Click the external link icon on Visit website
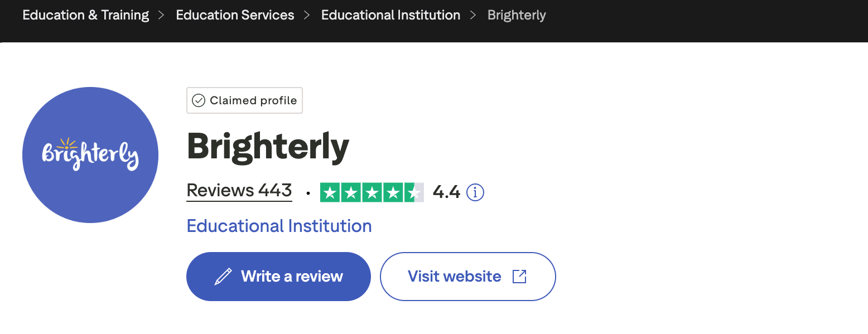 (x=519, y=276)
